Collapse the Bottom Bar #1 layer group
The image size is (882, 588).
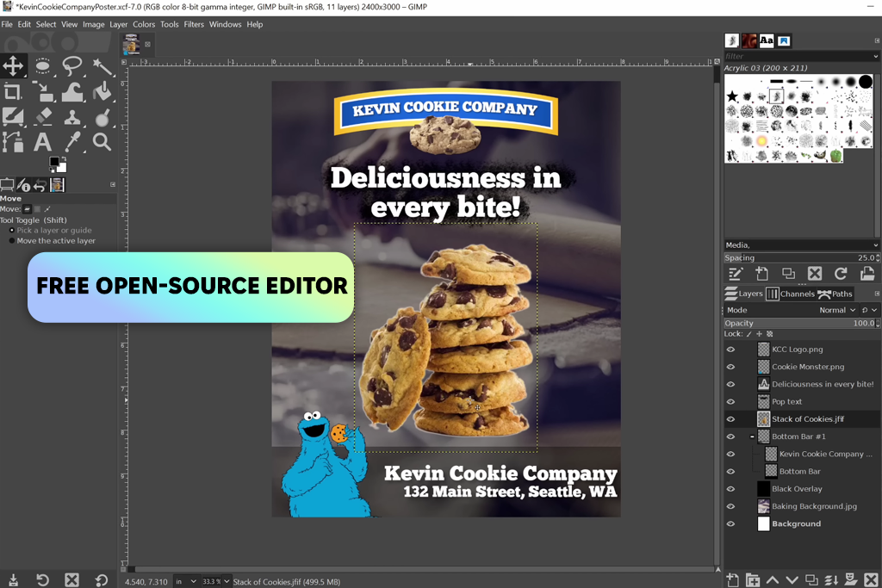752,436
